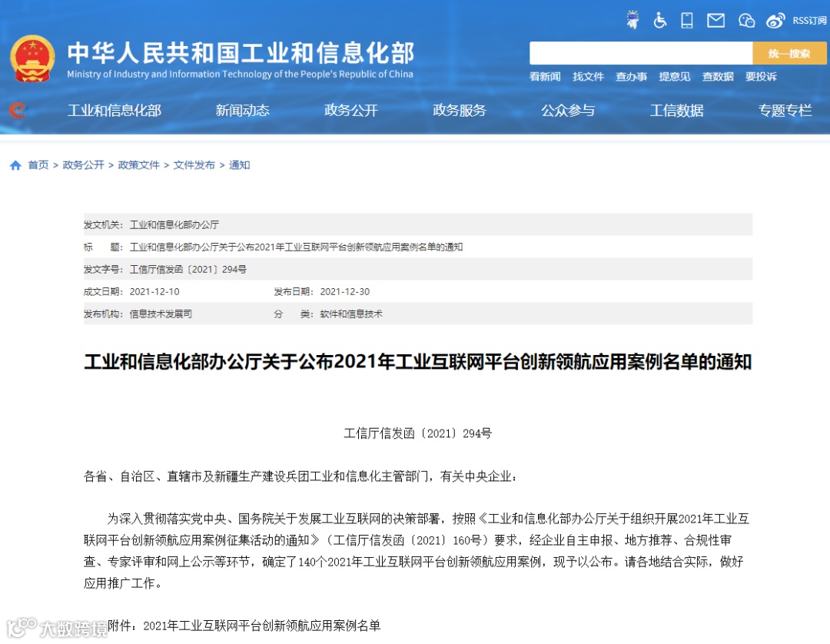Click 发布机构 value 信息技术发展司
The image size is (830, 644).
pyautogui.click(x=161, y=314)
